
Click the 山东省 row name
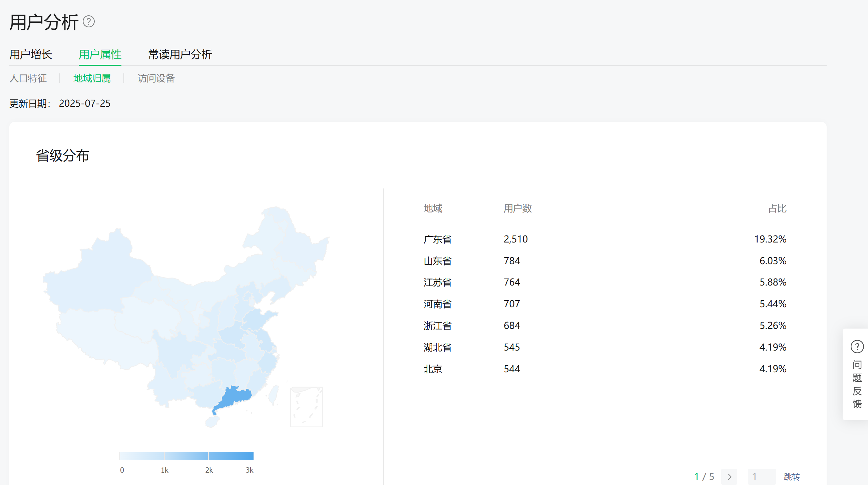[x=437, y=261]
